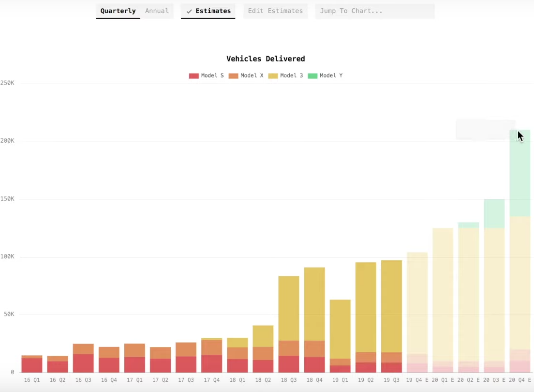Toggle Model Y green legend swatch
The height and width of the screenshot is (392, 534).
pos(312,75)
